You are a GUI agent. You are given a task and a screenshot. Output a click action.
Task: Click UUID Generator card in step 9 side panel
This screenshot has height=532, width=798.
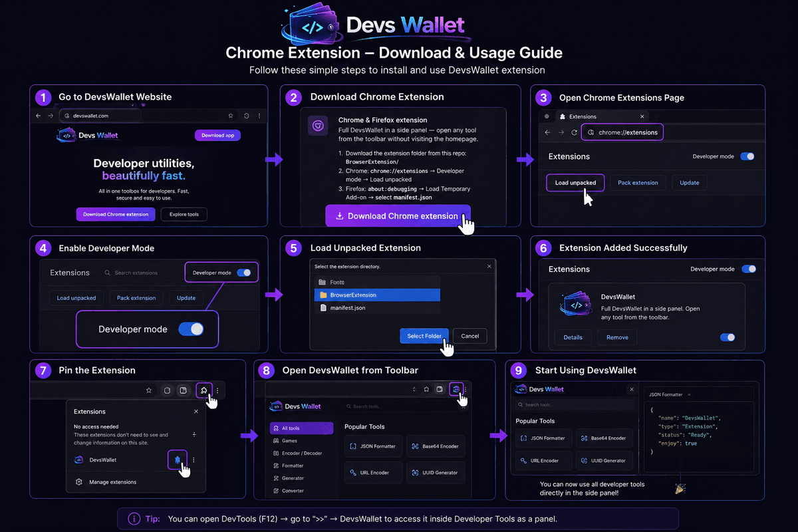point(604,461)
